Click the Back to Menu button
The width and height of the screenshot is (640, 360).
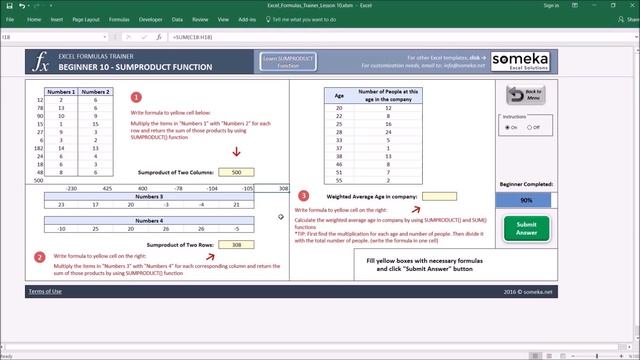pyautogui.click(x=526, y=95)
